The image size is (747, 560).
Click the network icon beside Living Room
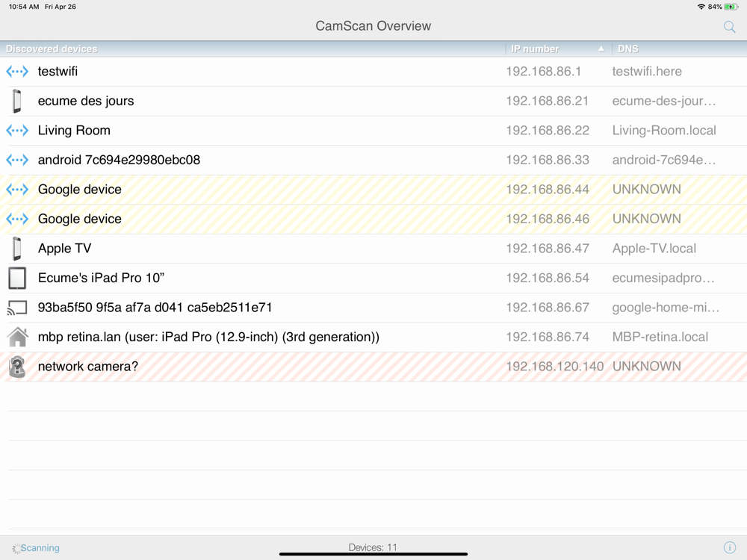(17, 131)
